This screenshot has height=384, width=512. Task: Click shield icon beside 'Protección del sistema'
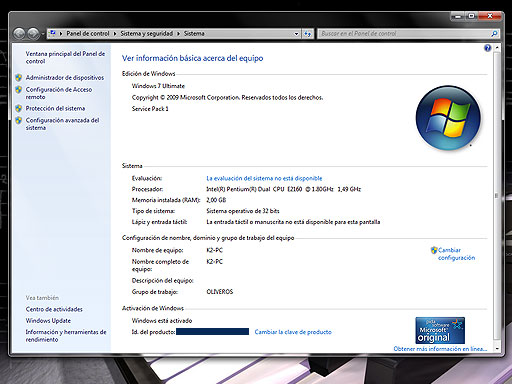point(19,108)
